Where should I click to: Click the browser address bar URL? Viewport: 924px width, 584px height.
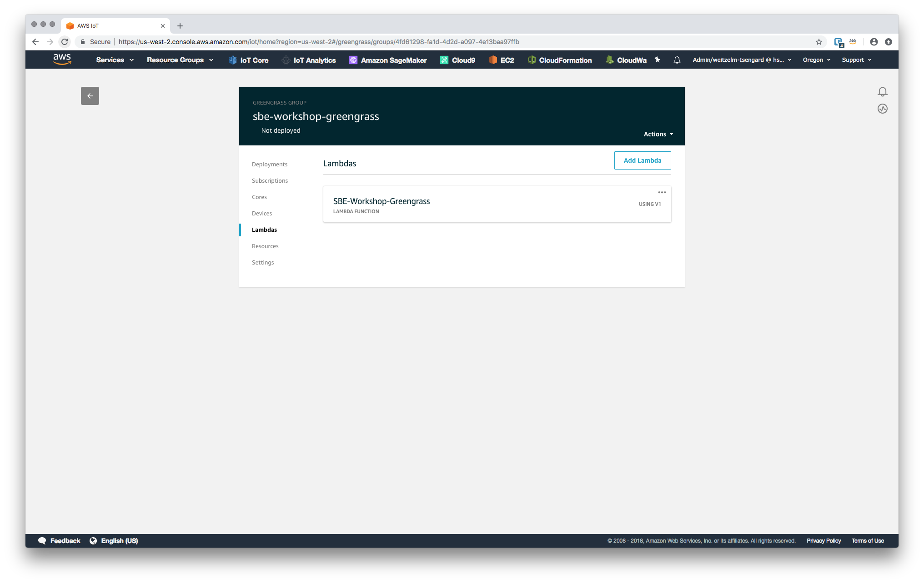(x=319, y=42)
